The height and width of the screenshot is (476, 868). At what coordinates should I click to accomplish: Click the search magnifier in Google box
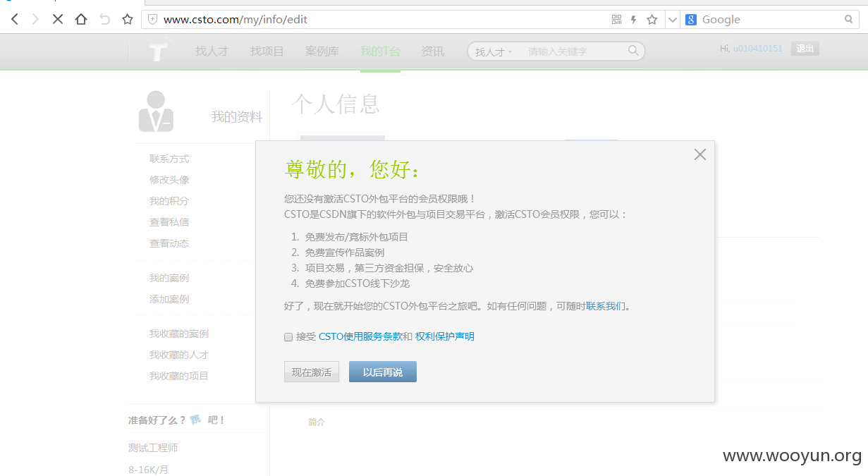pyautogui.click(x=849, y=20)
